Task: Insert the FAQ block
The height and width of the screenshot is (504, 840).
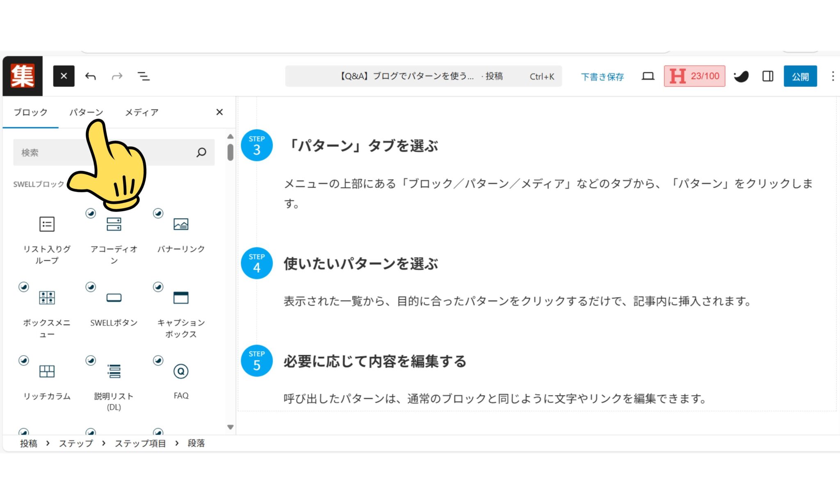Action: pyautogui.click(x=181, y=383)
